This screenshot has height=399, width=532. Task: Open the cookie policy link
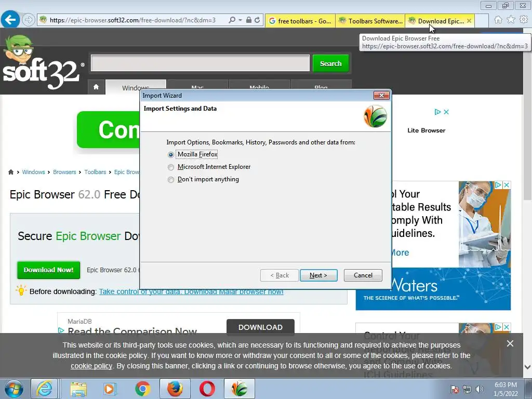coord(91,366)
